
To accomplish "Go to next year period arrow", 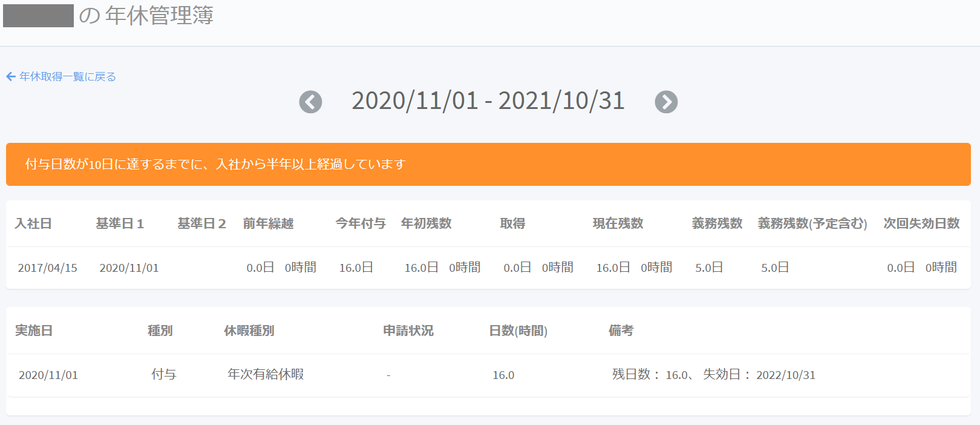I will tap(666, 102).
